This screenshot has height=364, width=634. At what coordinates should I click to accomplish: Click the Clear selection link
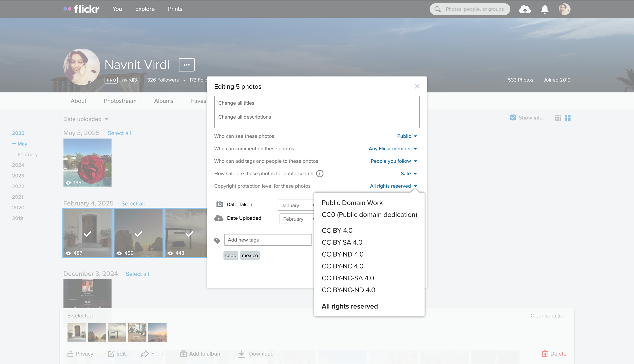(548, 315)
